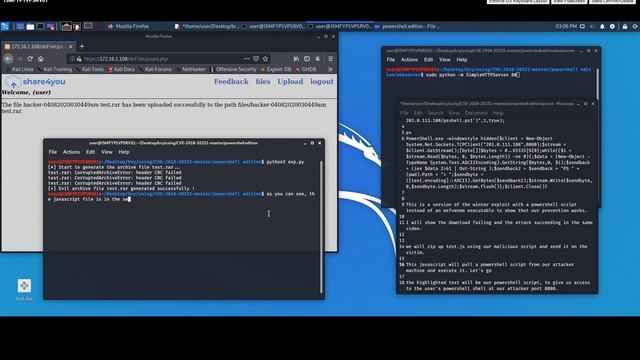Click the scrollbar of the SimpleHTTPServer terminal

tap(597, 84)
